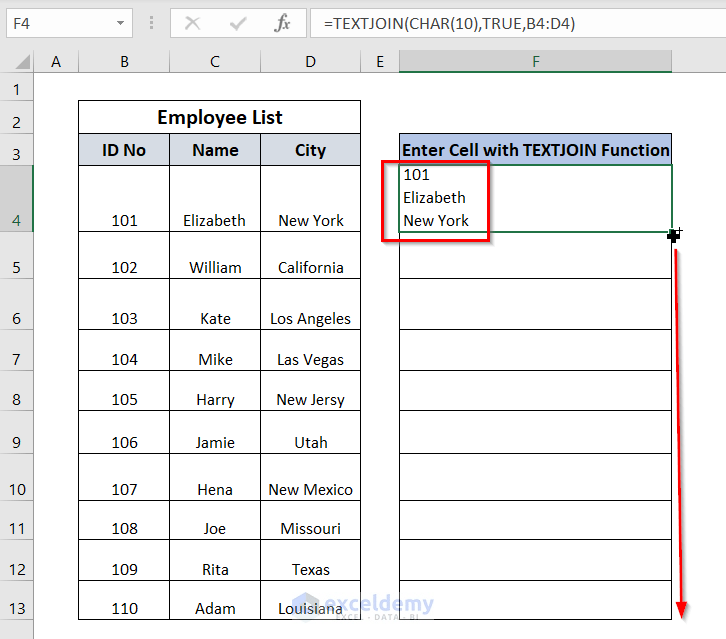The image size is (726, 639).
Task: Select column D header
Action: click(x=310, y=62)
